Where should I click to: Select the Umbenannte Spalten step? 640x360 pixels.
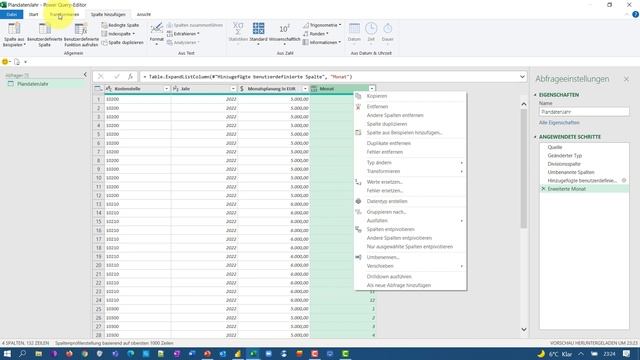(x=571, y=172)
